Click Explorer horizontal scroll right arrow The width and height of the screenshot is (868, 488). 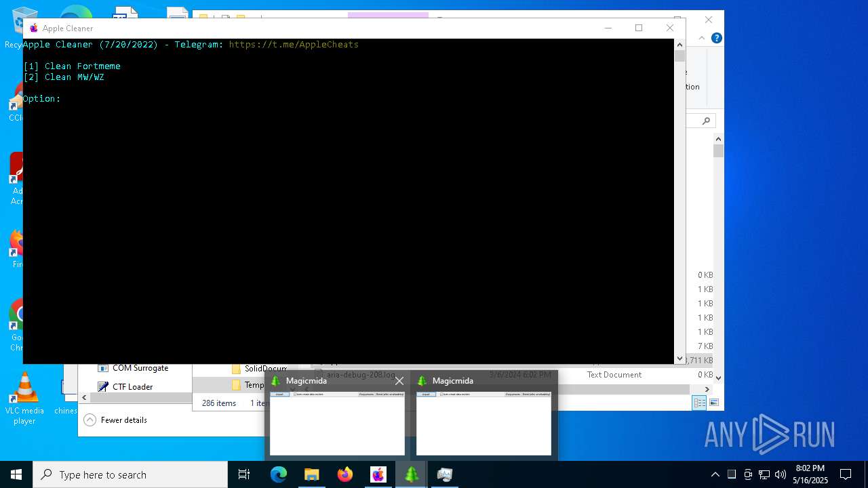tap(707, 389)
